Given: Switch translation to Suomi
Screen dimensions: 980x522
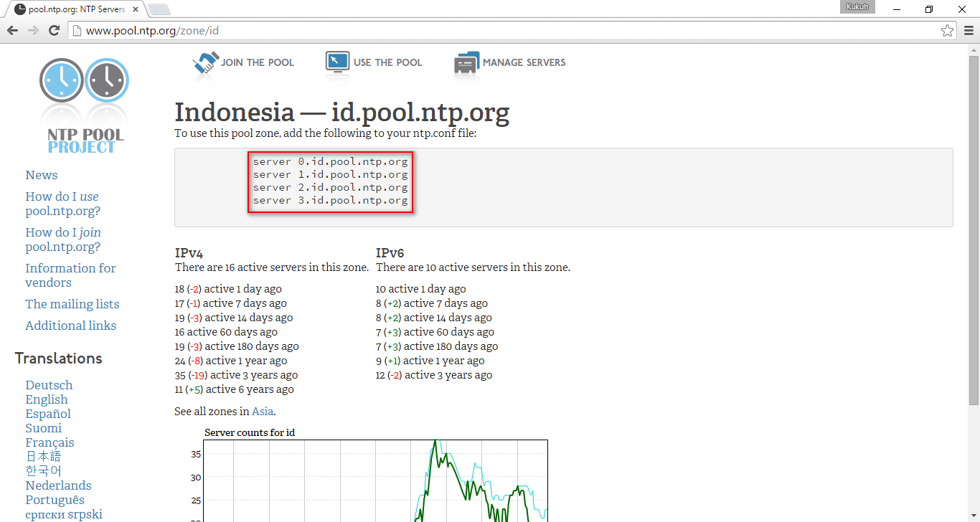Looking at the screenshot, I should point(43,428).
